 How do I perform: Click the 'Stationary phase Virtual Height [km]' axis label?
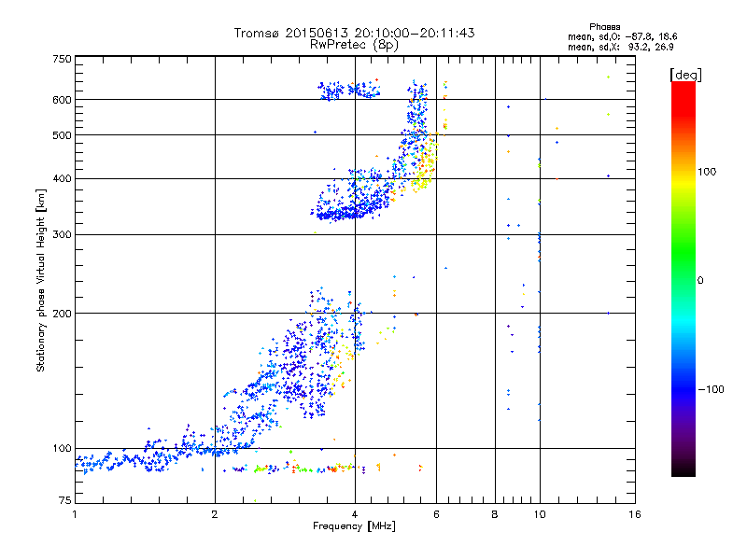point(41,281)
